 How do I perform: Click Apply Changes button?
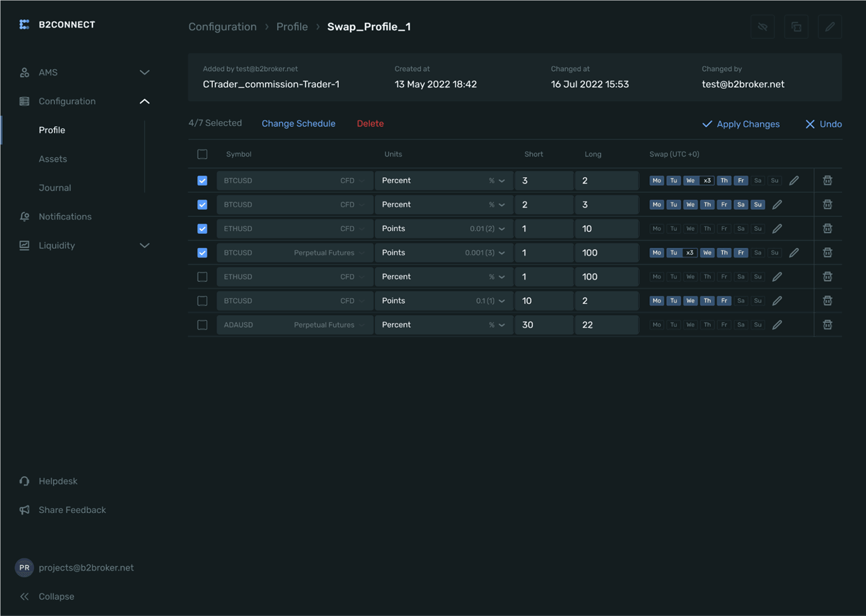click(x=741, y=124)
